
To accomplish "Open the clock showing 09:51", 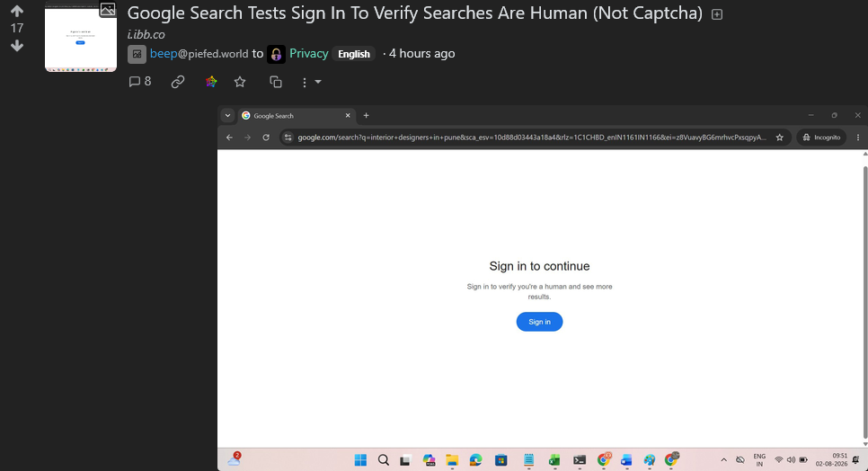I will point(831,460).
